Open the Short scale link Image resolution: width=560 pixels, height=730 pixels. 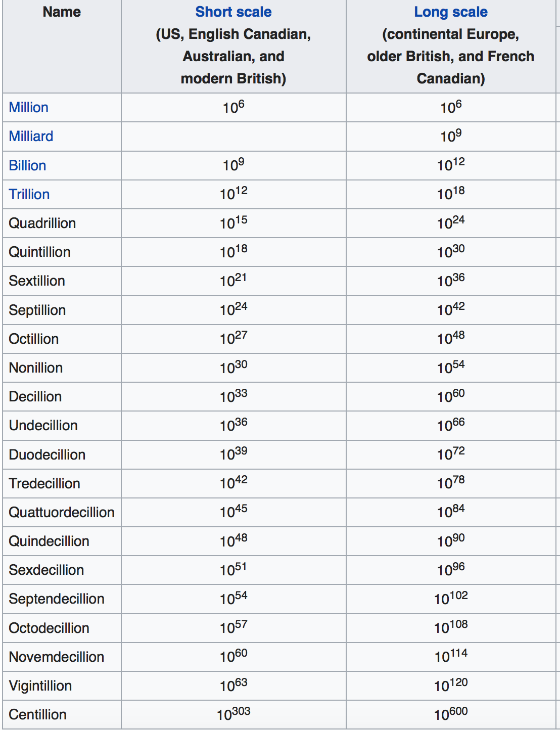233,12
